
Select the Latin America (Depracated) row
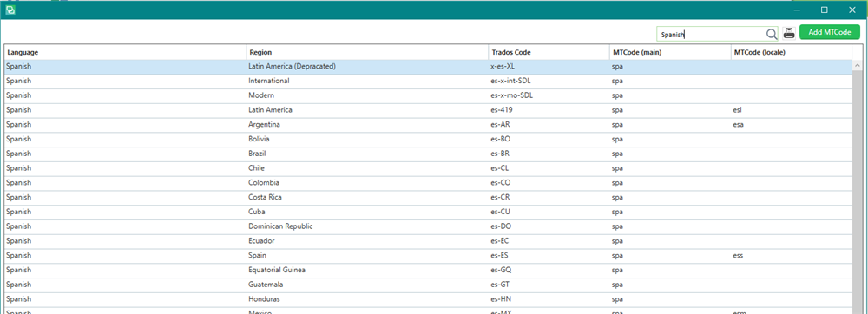pos(427,66)
